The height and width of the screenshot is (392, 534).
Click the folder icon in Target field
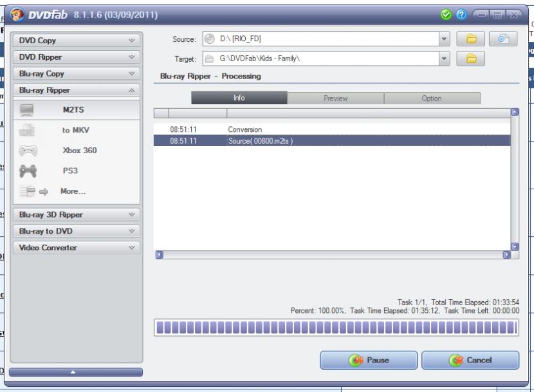coord(210,59)
